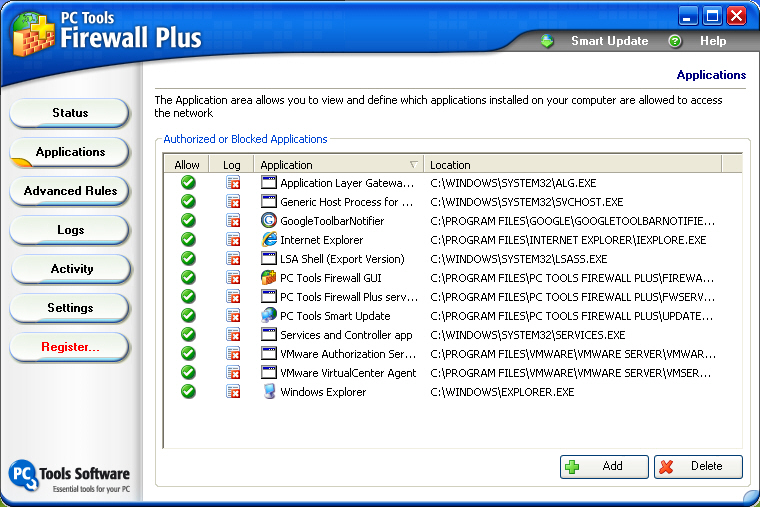The height and width of the screenshot is (507, 760).
Task: Open Help from the header
Action: pyautogui.click(x=712, y=41)
